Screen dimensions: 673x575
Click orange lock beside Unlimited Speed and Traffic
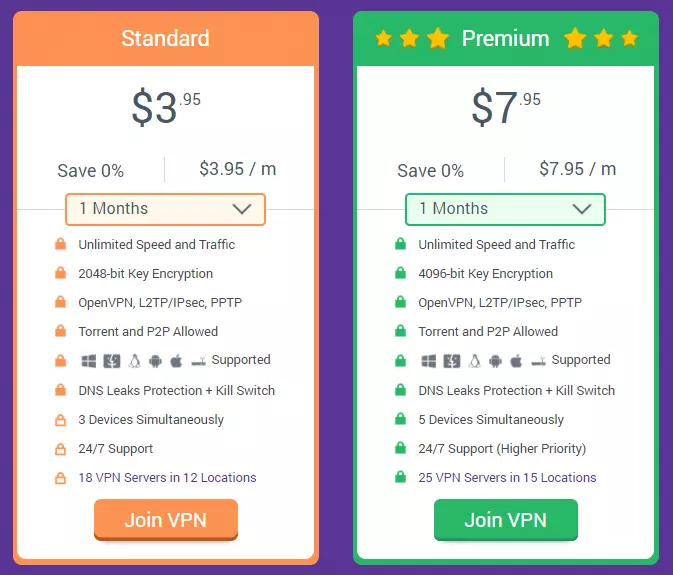(x=60, y=245)
